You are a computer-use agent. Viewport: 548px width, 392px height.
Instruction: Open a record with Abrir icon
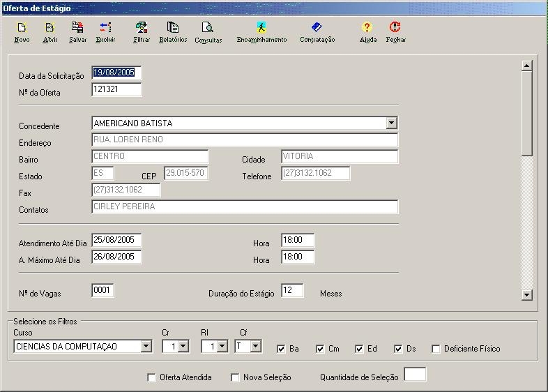pos(50,28)
